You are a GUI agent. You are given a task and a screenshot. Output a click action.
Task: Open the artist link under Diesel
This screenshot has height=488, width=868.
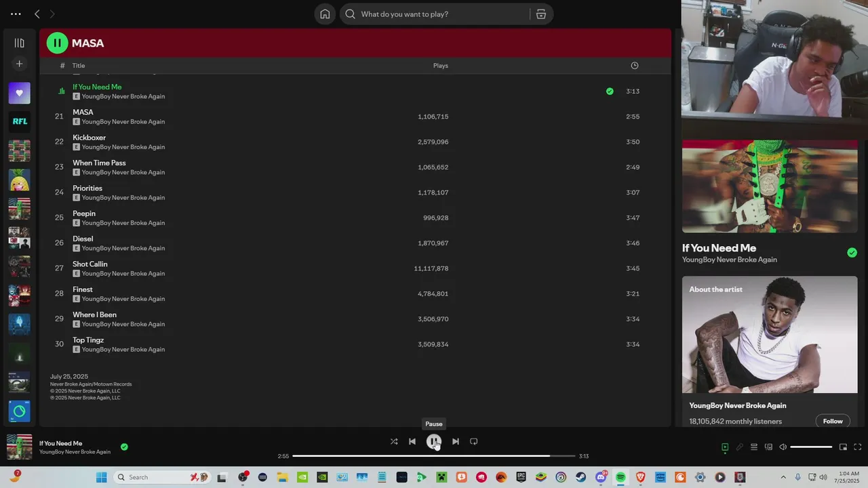[x=123, y=248]
